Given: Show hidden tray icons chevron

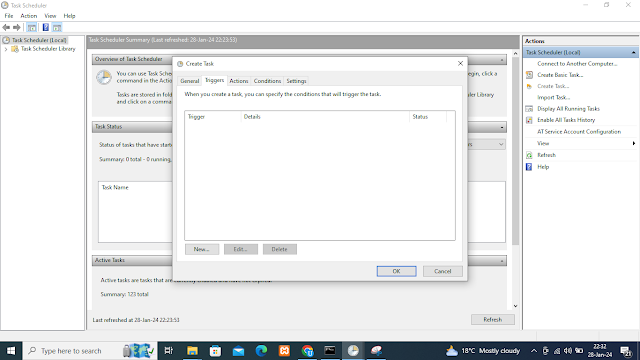Looking at the screenshot, I should [533, 351].
